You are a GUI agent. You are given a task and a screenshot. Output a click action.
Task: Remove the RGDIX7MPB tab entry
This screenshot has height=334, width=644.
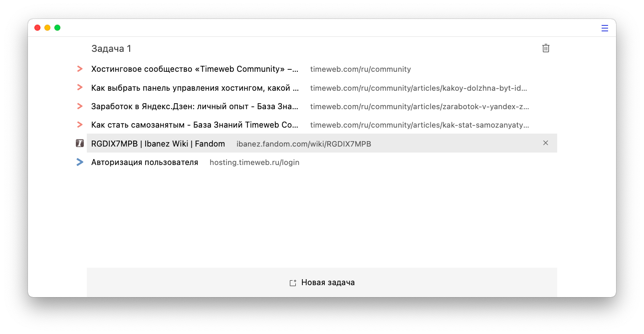pyautogui.click(x=545, y=143)
